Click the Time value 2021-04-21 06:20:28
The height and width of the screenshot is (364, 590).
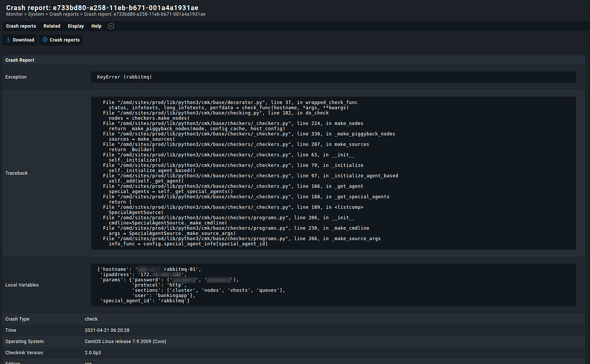(107, 330)
